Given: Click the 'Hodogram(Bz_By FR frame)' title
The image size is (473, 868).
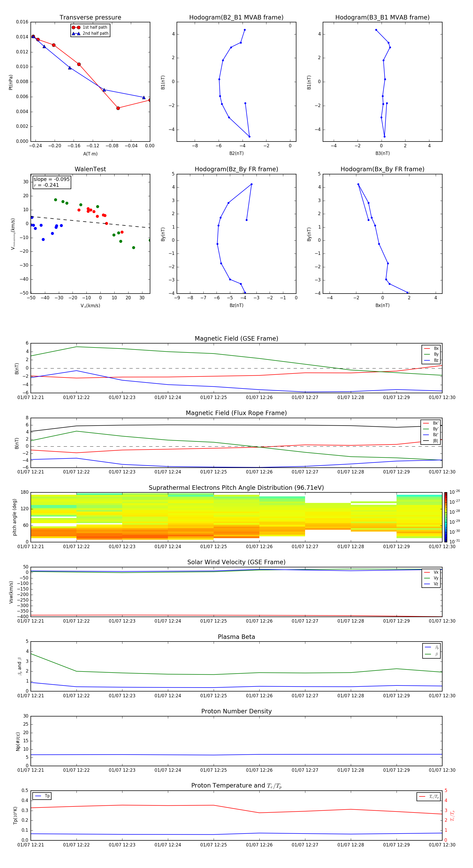Looking at the screenshot, I should pos(236,169).
